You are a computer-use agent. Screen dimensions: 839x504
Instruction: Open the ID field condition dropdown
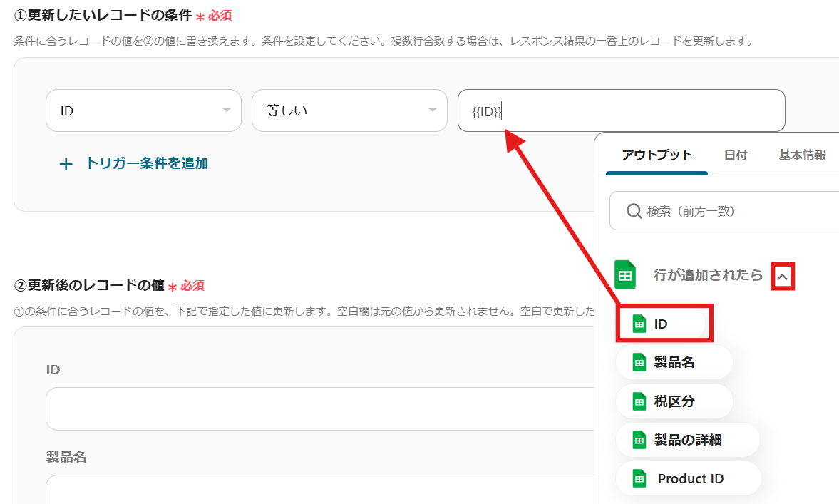143,110
